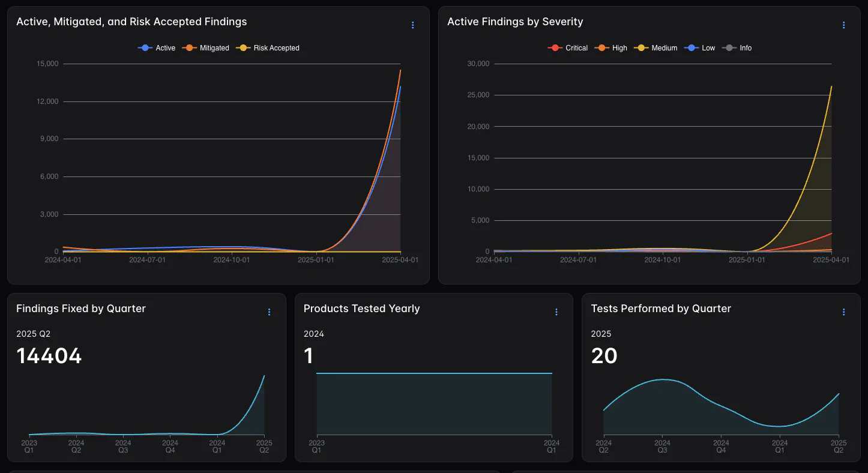This screenshot has height=473, width=868.
Task: Click the 2025 Q2 point on Findings Fixed chart
Action: 264,376
